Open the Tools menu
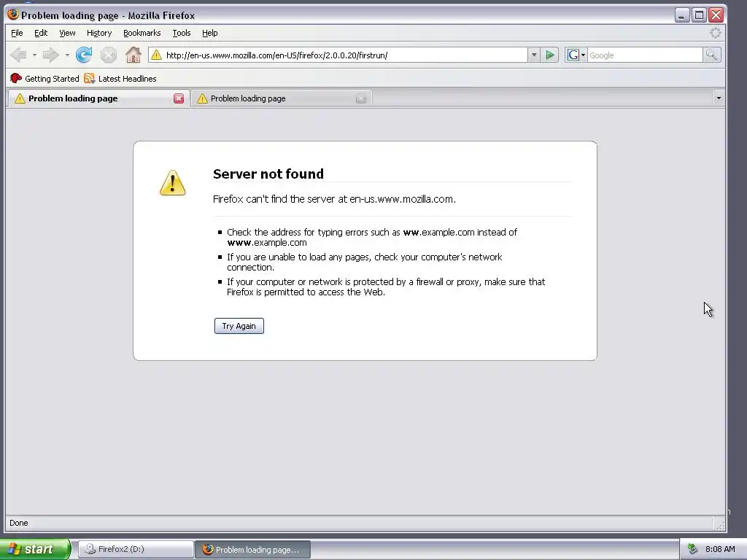The height and width of the screenshot is (560, 747). pyautogui.click(x=182, y=33)
